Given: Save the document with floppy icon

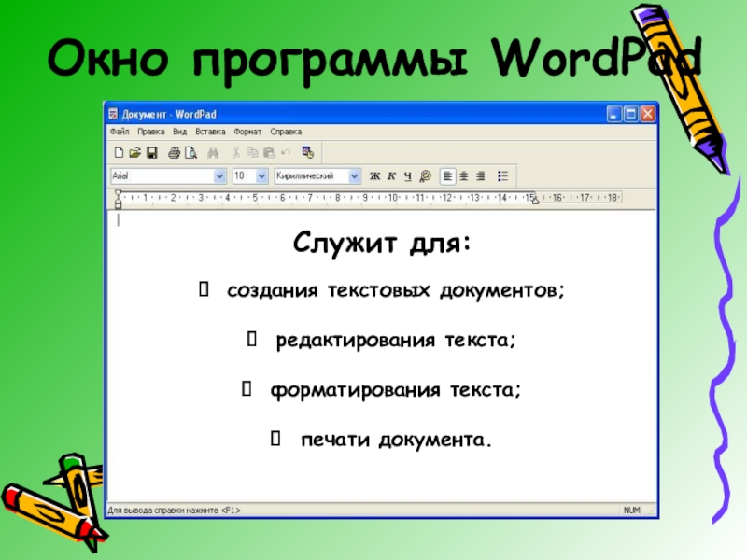Looking at the screenshot, I should (x=152, y=153).
